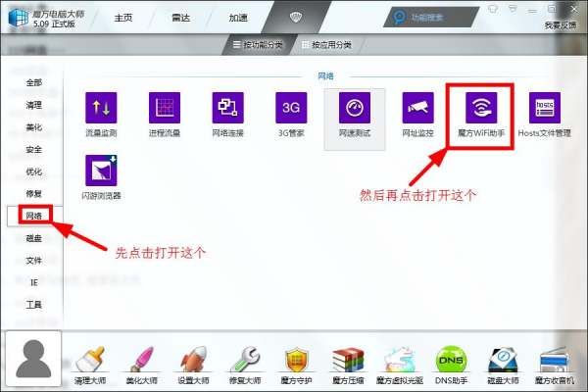Select 按应用分类 view tab
The width and height of the screenshot is (588, 392).
pos(326,45)
